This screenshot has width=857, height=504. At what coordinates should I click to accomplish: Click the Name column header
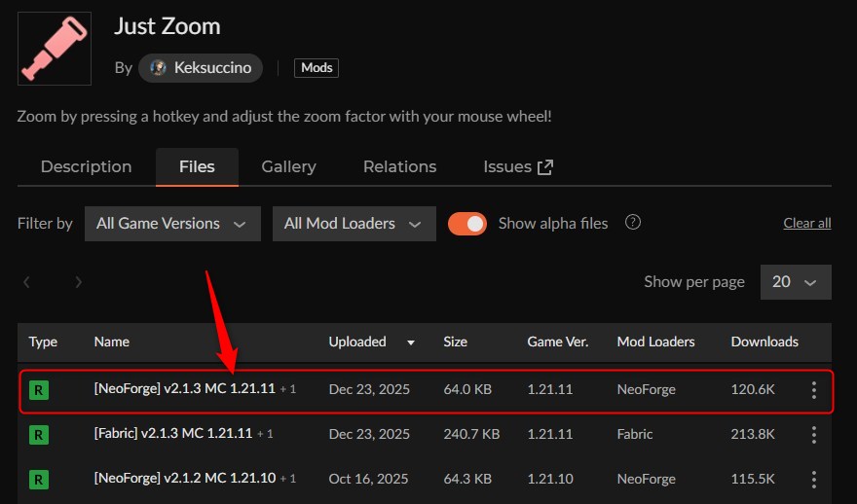[x=111, y=342]
